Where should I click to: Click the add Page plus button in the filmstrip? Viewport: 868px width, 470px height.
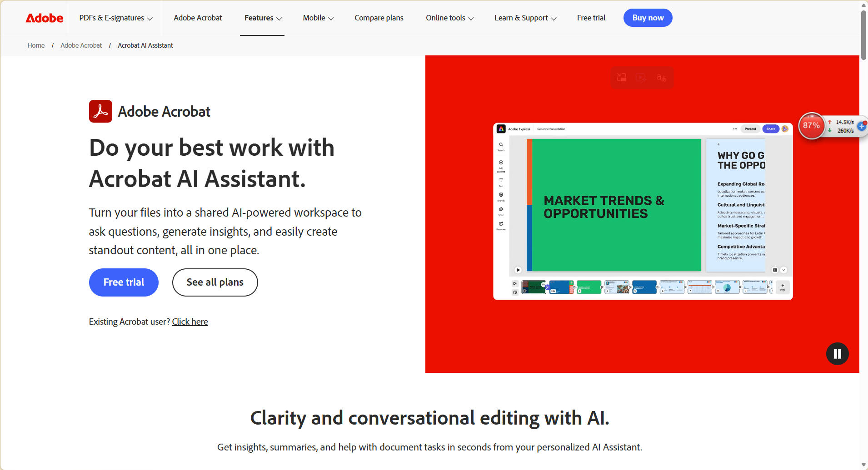pyautogui.click(x=783, y=287)
